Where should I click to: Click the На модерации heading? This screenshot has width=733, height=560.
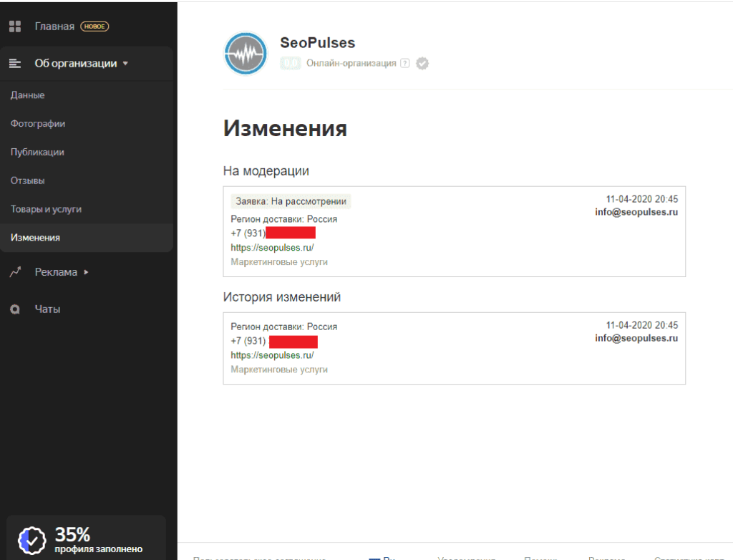pos(266,171)
